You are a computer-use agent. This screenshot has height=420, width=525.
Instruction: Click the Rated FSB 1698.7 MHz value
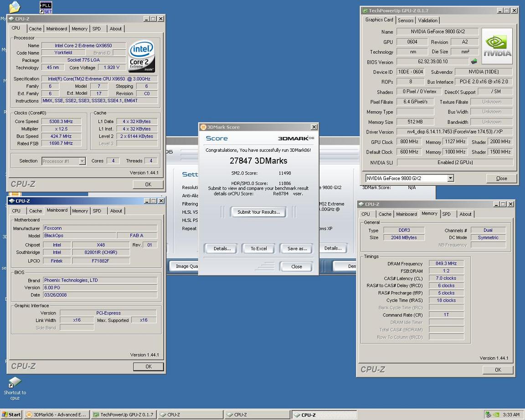tap(61, 143)
